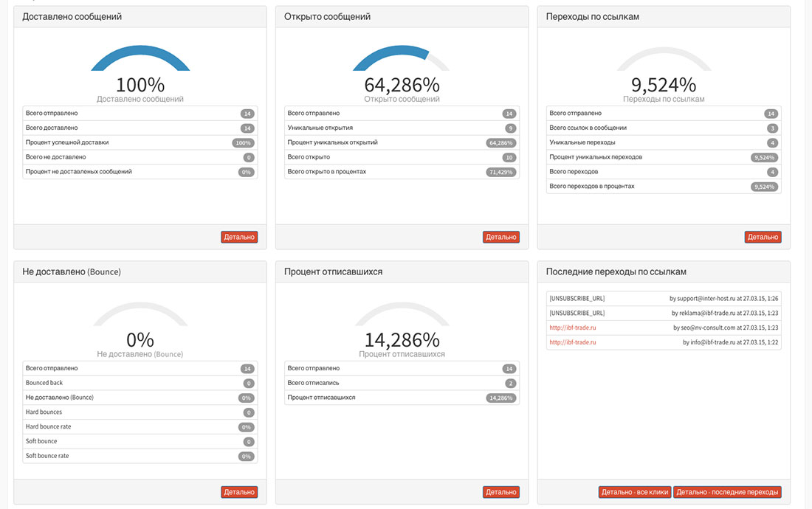Select 'Всего отправлено' row in Процент отписавшихся panel

pos(402,368)
